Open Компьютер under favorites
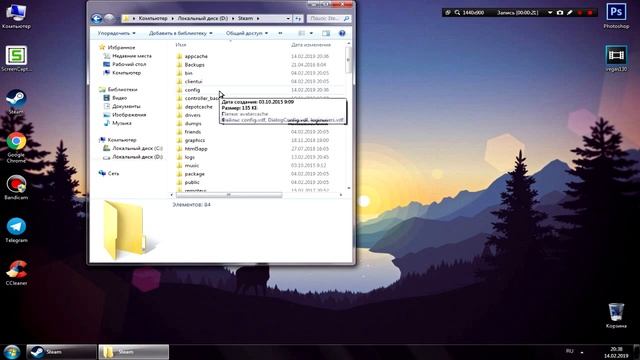The height and width of the screenshot is (360, 640). coord(126,73)
